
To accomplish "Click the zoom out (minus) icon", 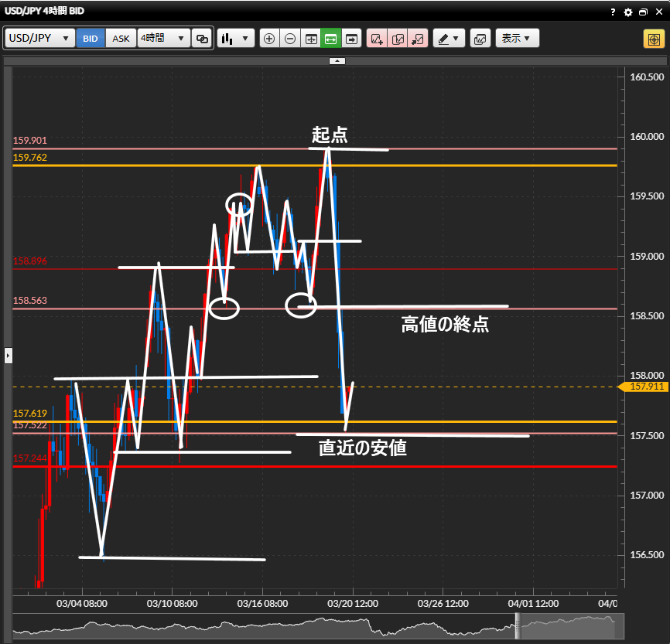I will coord(290,39).
